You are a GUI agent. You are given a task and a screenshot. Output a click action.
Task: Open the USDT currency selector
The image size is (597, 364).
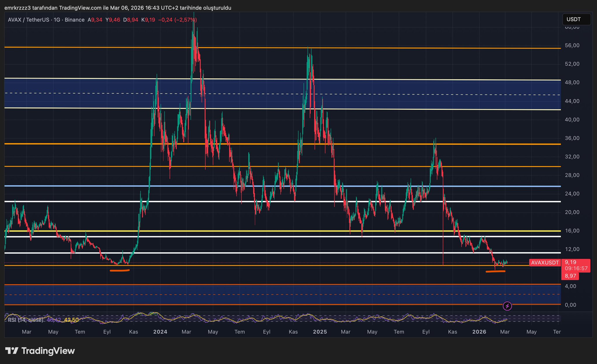point(576,20)
